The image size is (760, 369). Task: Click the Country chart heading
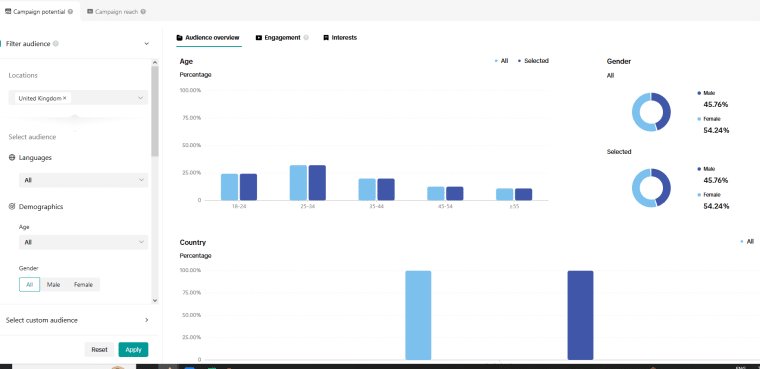(x=192, y=242)
